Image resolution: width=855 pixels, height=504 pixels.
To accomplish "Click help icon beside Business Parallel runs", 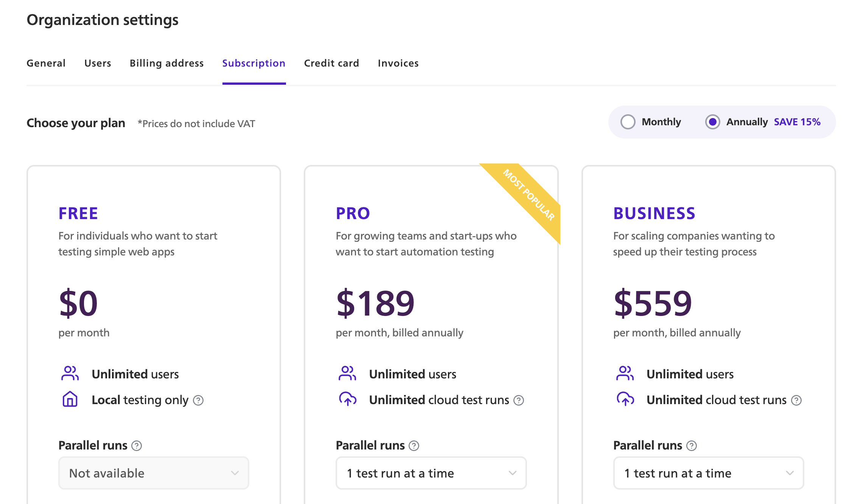I will tap(692, 446).
